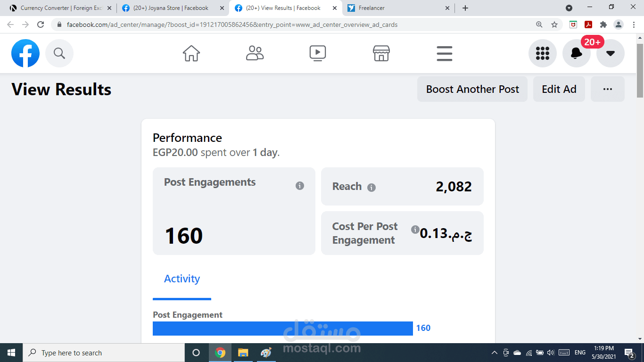Show info for Post Engagements
The width and height of the screenshot is (644, 362).
coord(300,186)
